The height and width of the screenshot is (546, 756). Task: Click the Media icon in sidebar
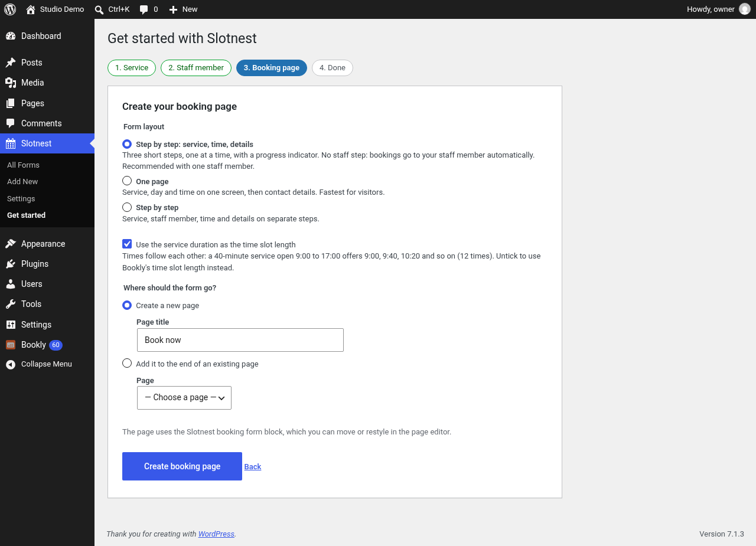tap(11, 83)
